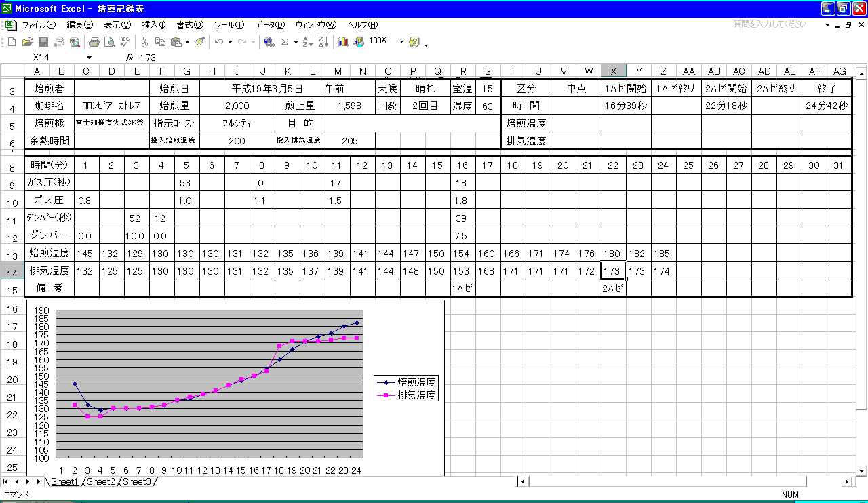
Task: Expand the AutoSum functions dropdown
Action: coord(296,42)
